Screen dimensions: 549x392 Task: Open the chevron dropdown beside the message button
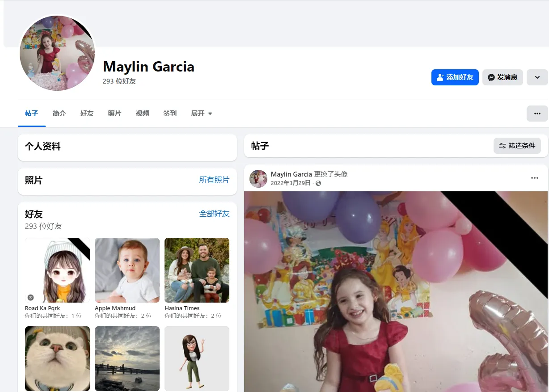tap(537, 77)
